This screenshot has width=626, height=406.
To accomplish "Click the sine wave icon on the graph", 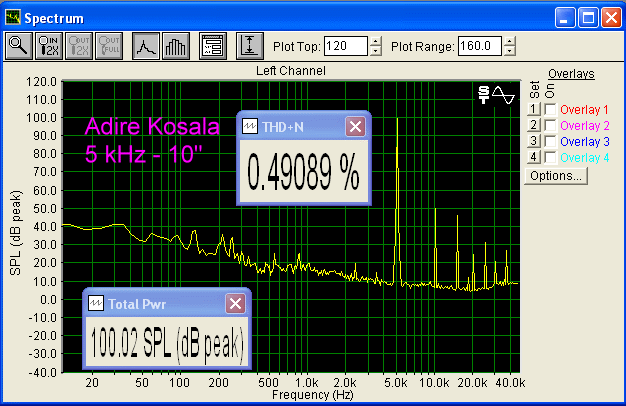I will (504, 95).
